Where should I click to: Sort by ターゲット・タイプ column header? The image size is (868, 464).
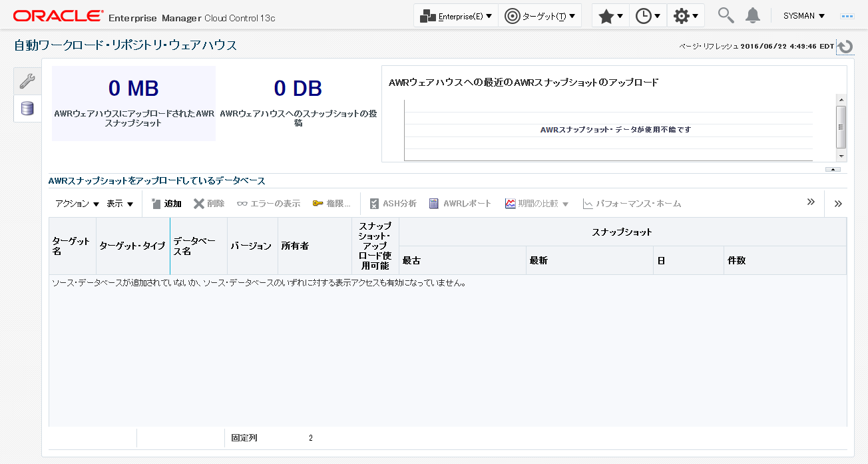132,246
